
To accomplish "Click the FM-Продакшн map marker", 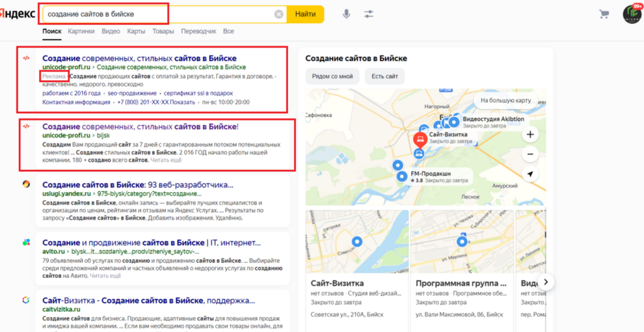I will click(402, 177).
